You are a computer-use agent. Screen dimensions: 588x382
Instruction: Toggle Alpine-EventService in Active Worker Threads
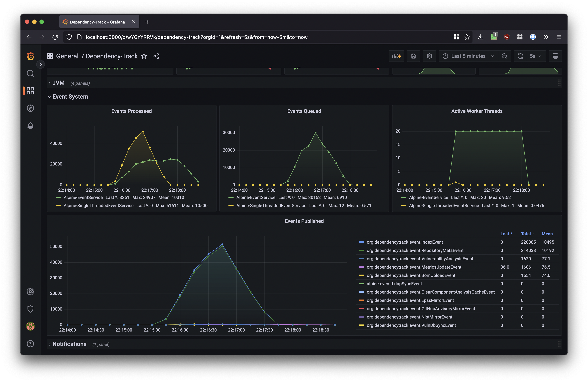coord(428,197)
